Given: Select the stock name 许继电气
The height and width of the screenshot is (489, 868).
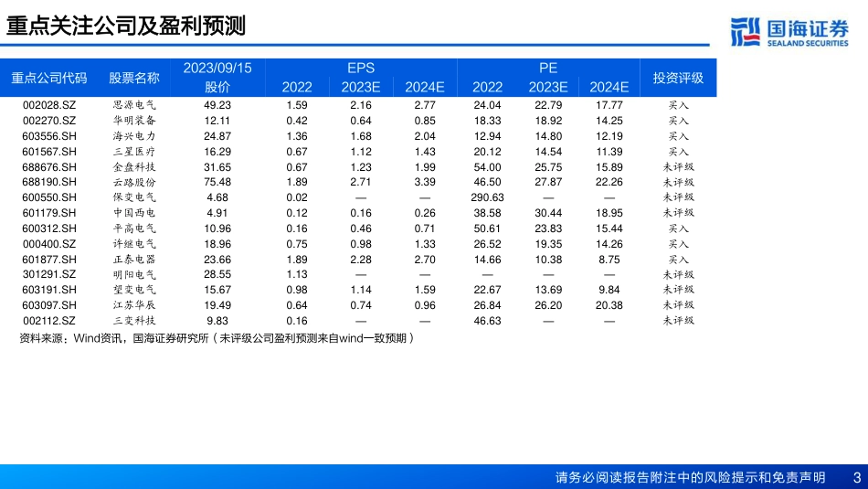Looking at the screenshot, I should pos(134,244).
